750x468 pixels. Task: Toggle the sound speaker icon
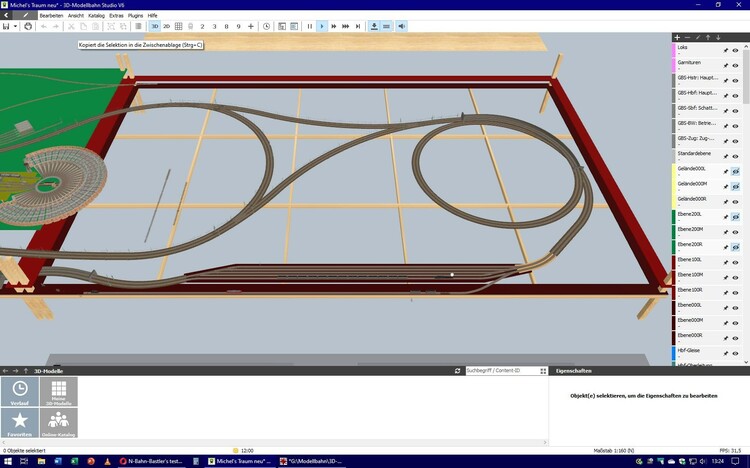402,26
